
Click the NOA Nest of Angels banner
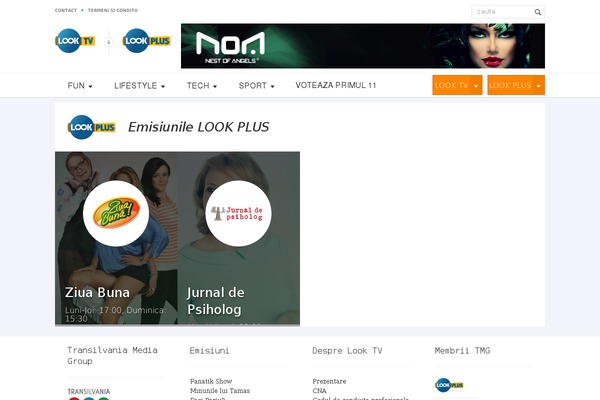(363, 46)
